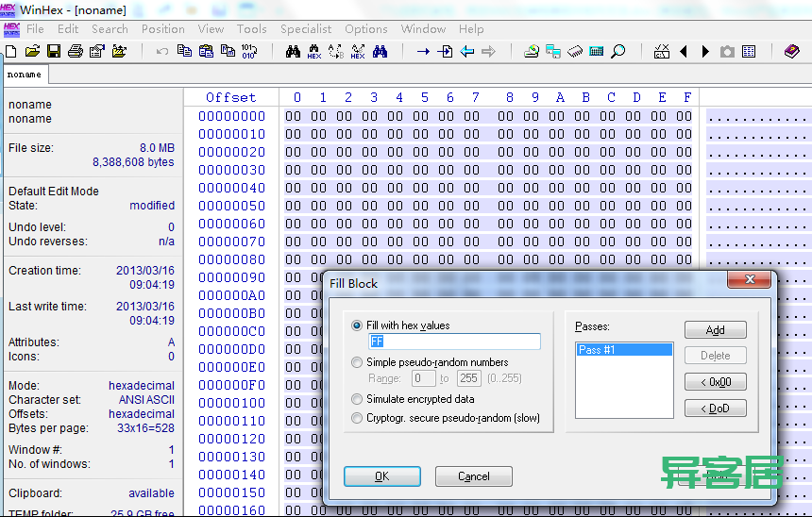Click the 101/010 Modify Data icon
This screenshot has height=517, width=812.
coord(249,51)
